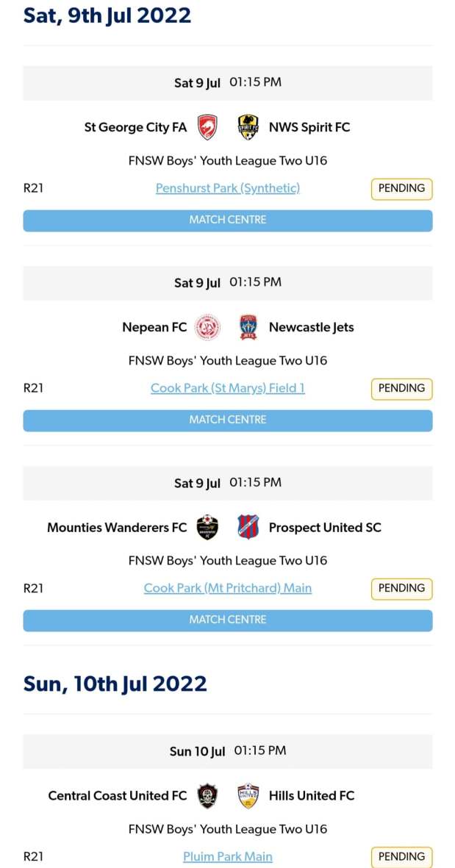Click the NWS Spirit FC club crest

pyautogui.click(x=248, y=126)
